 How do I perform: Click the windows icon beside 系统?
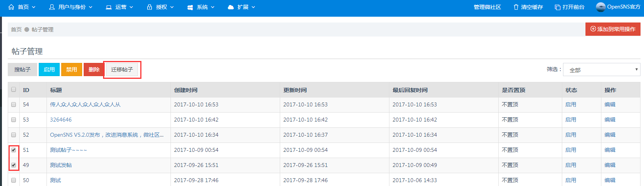pos(190,7)
